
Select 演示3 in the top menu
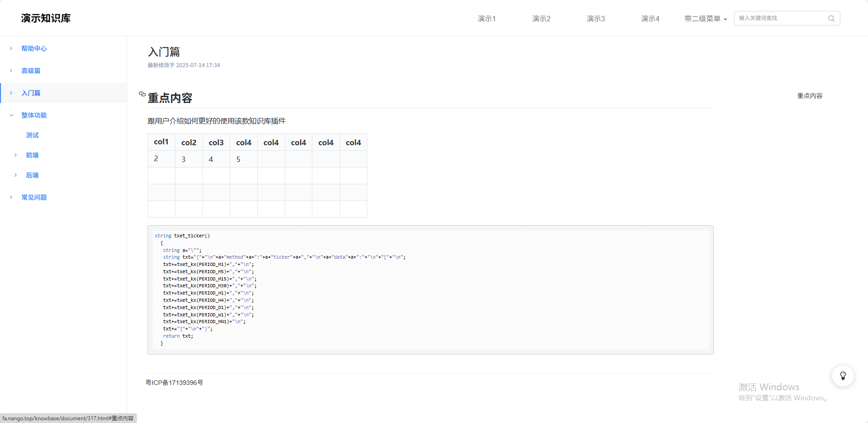596,19
